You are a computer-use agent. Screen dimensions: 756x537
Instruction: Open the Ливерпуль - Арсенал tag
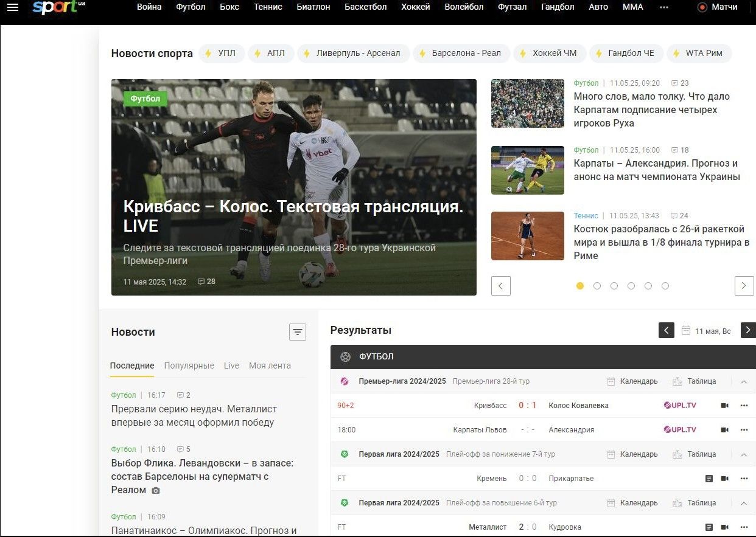(x=352, y=54)
